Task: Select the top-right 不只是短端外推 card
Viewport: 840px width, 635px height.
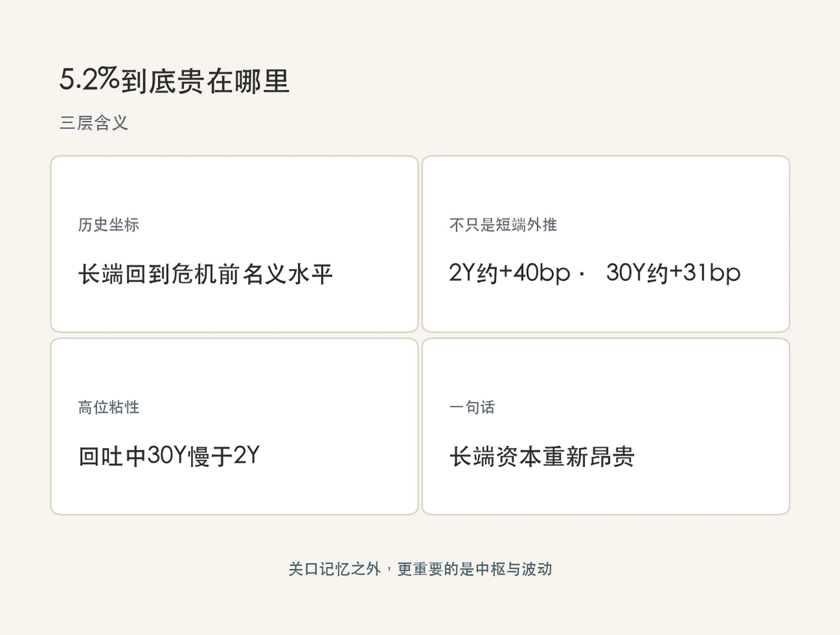Action: point(606,244)
